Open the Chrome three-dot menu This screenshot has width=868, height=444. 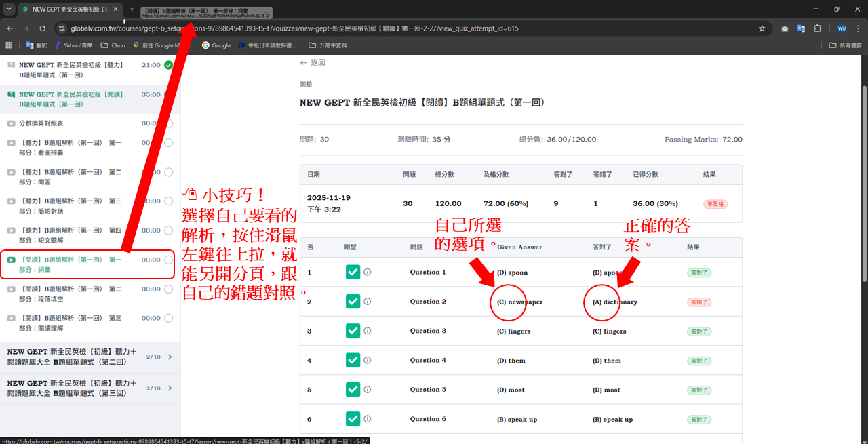pyautogui.click(x=858, y=28)
